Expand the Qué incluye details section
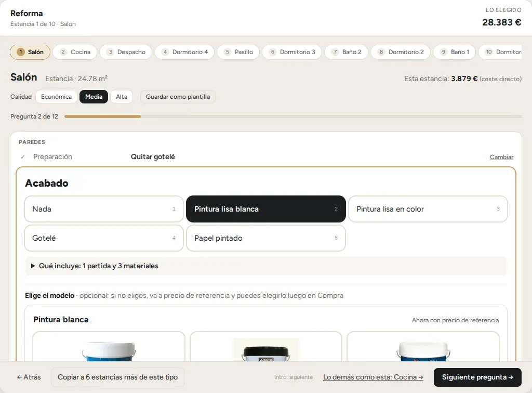 click(x=266, y=266)
